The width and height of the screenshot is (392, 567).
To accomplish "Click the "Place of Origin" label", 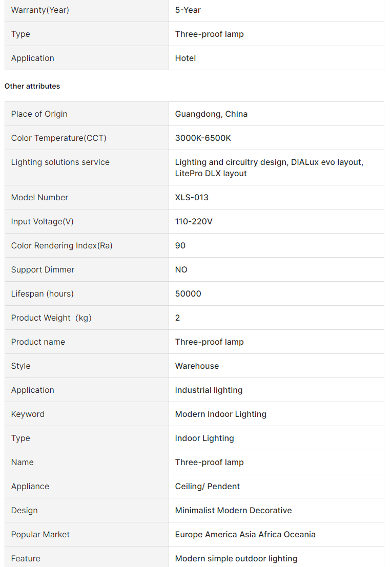I will (x=39, y=114).
